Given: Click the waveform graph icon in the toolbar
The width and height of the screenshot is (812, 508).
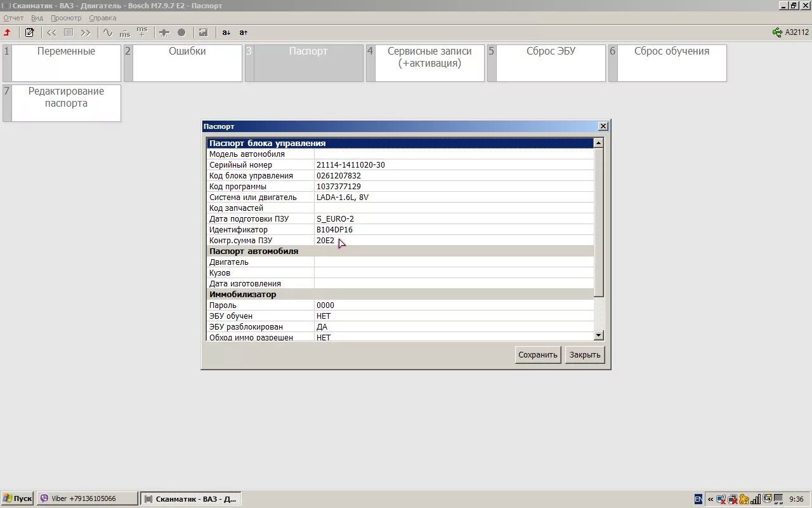Looking at the screenshot, I should coord(108,32).
